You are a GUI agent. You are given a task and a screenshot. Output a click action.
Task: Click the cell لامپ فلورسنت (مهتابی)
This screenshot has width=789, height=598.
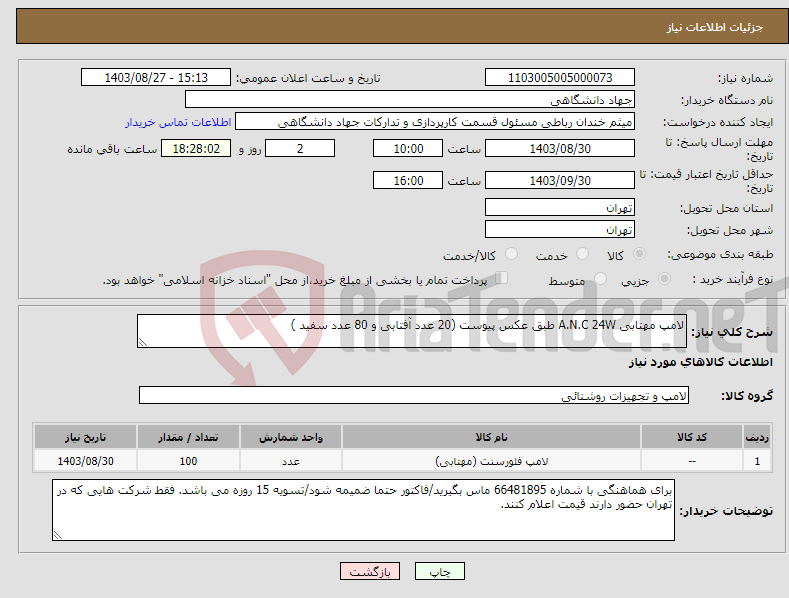click(491, 461)
